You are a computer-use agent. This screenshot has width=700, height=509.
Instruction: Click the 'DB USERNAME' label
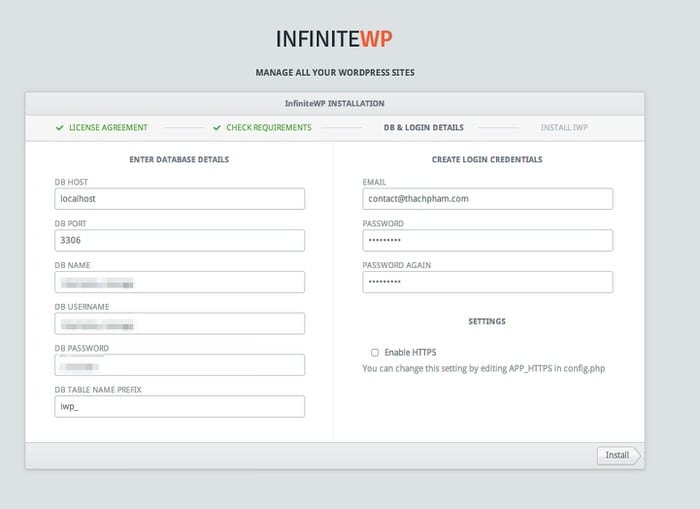point(82,307)
